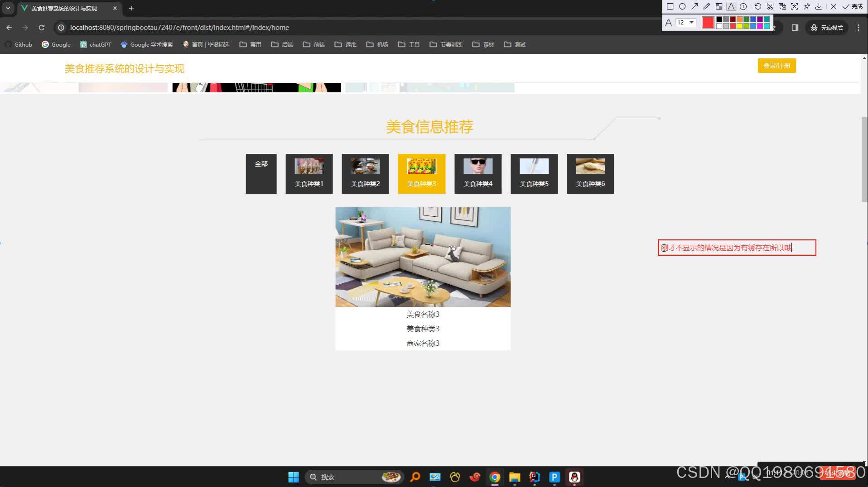Select the pencil drawing tool
Screen dimensions: 868x487
click(707, 6)
